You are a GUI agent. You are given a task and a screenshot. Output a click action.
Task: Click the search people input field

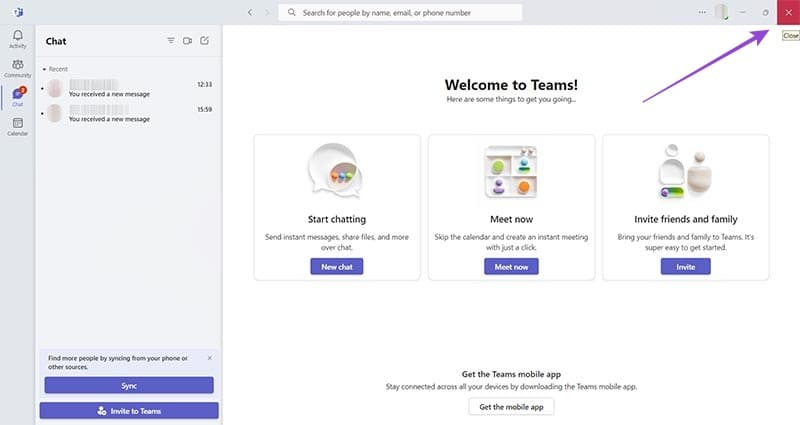(x=400, y=12)
